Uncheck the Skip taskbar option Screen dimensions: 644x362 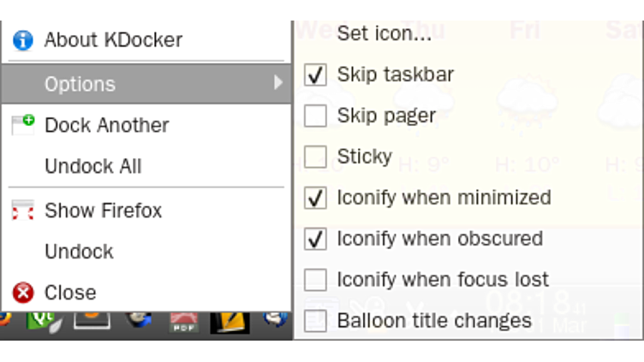[x=316, y=74]
